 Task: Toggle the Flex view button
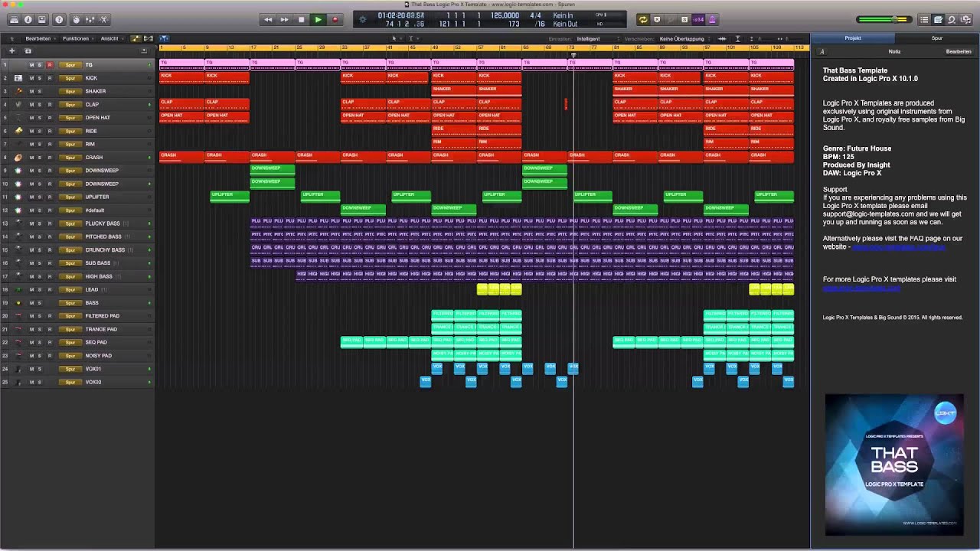click(x=148, y=38)
